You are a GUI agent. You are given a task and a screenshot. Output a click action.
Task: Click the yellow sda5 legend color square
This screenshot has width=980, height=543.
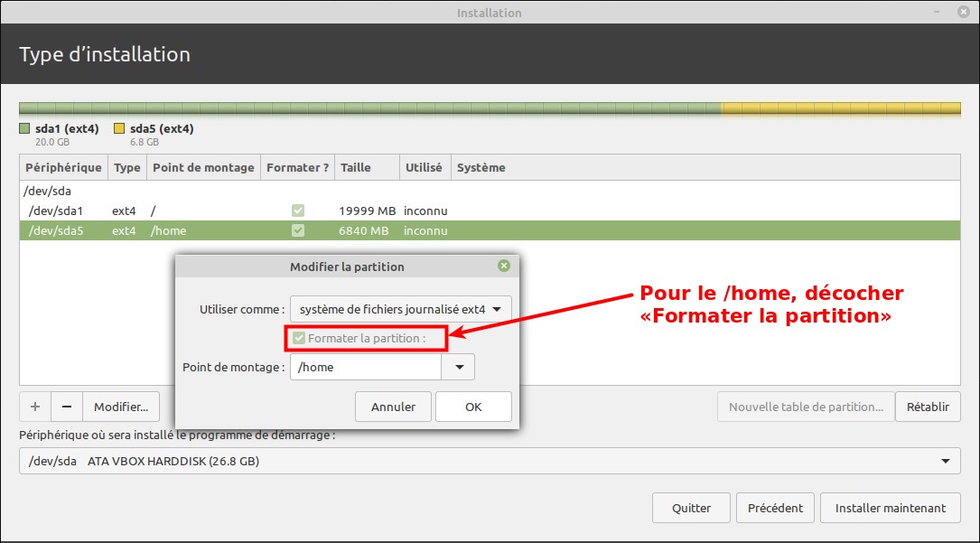coord(119,128)
